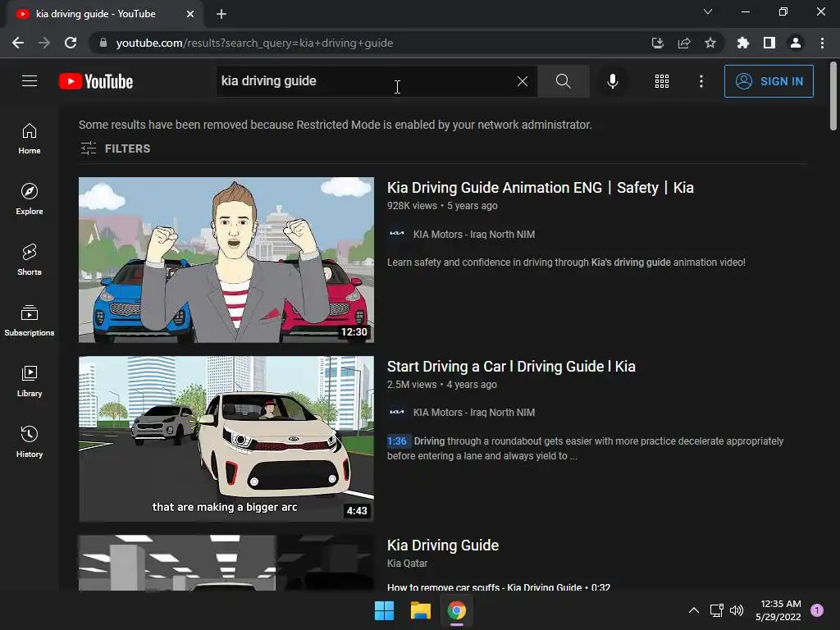Open KIA Motors channel under second video
840x630 pixels.
(x=473, y=413)
